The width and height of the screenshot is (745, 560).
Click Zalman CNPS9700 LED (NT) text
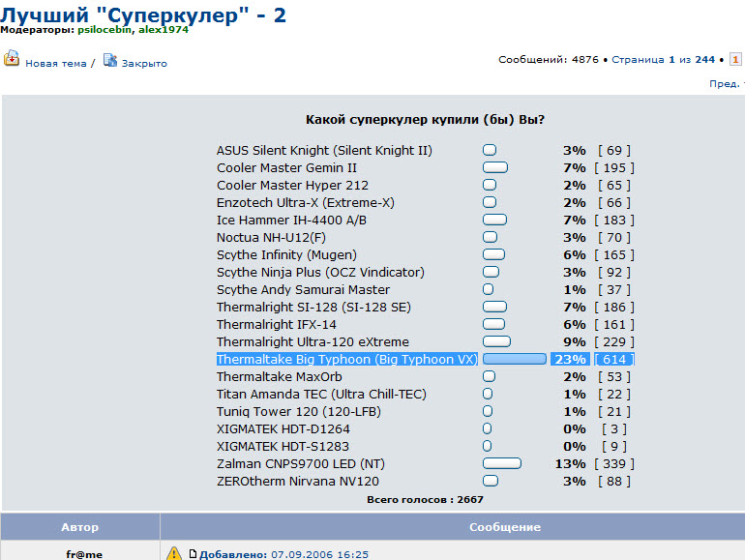(301, 464)
